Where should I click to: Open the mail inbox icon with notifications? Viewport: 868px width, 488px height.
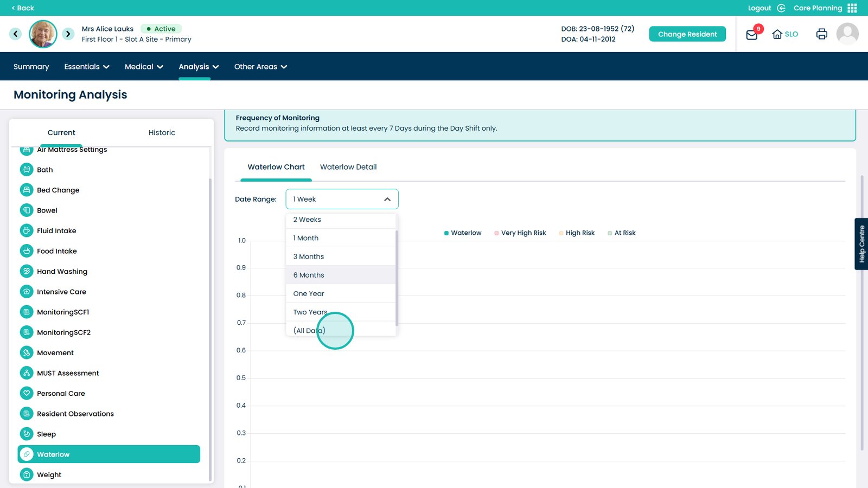pos(752,35)
